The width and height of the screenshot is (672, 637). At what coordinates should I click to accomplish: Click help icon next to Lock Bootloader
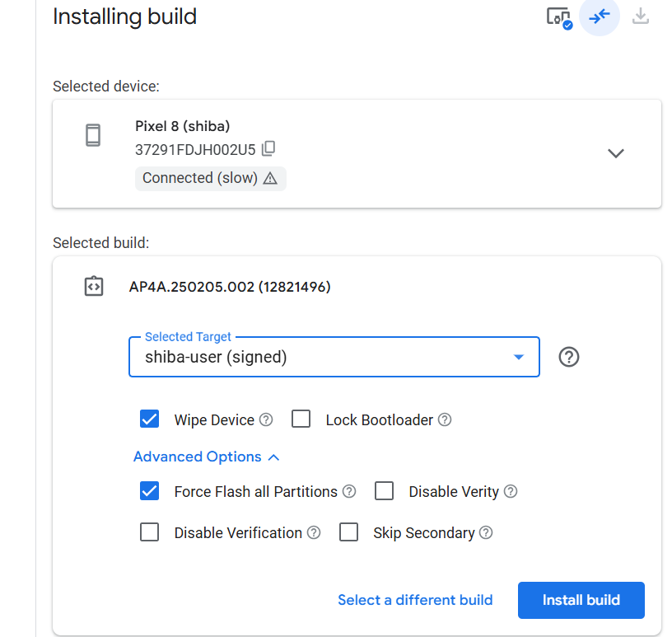[x=445, y=419]
